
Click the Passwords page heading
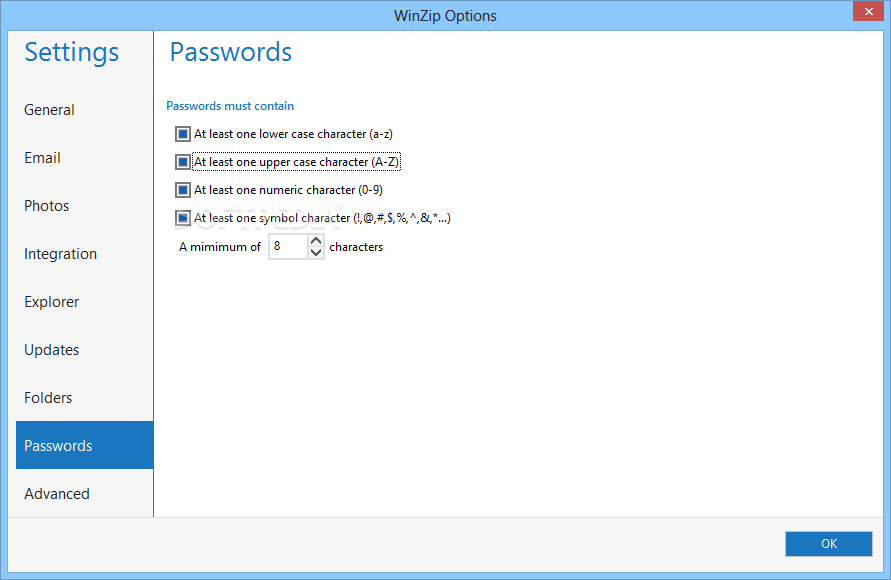pos(231,52)
